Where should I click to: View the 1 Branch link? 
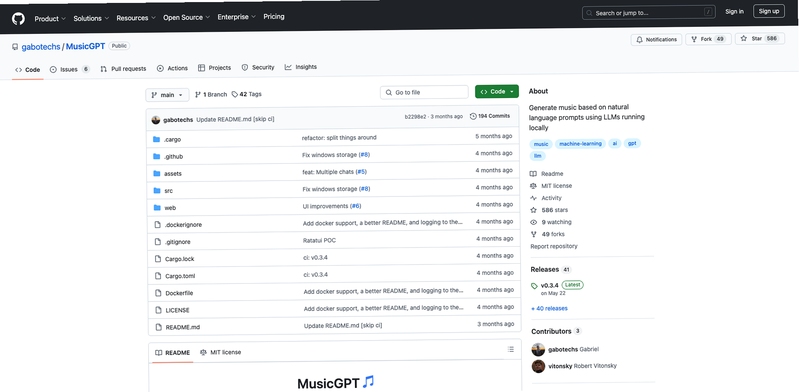click(211, 94)
